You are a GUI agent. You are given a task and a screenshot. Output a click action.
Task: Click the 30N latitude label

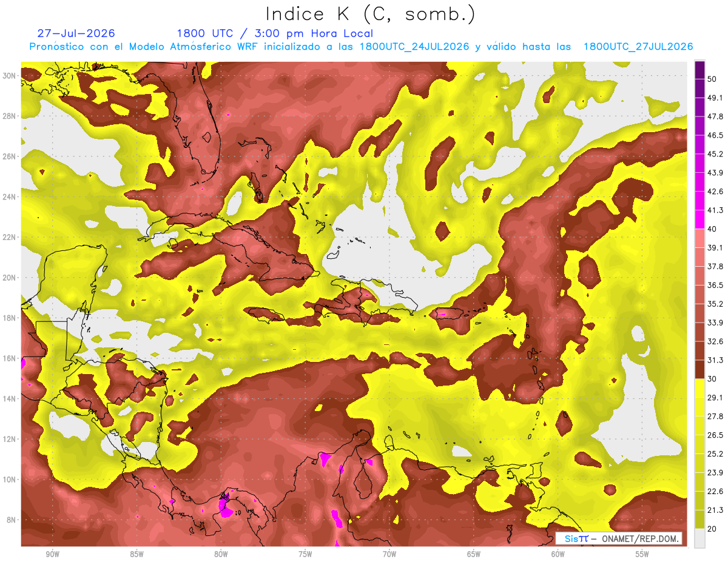(10, 76)
